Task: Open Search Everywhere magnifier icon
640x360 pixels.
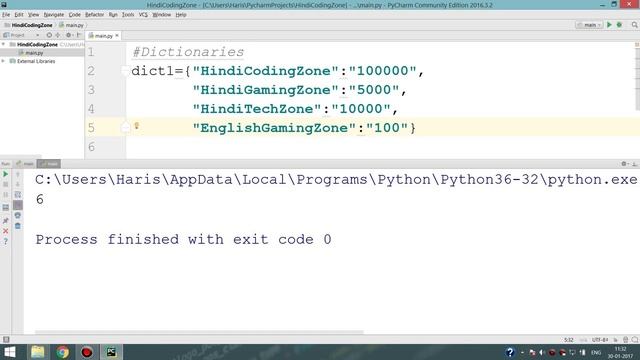Action: [634, 25]
